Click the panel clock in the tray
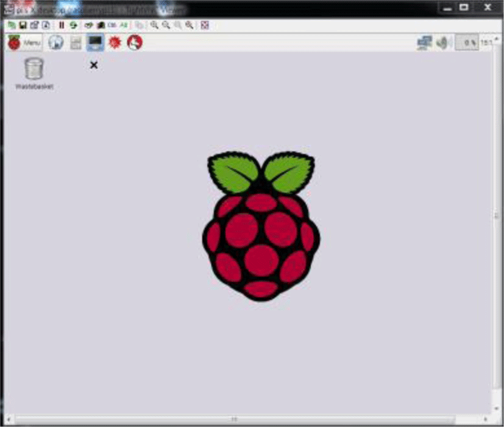 [x=486, y=43]
